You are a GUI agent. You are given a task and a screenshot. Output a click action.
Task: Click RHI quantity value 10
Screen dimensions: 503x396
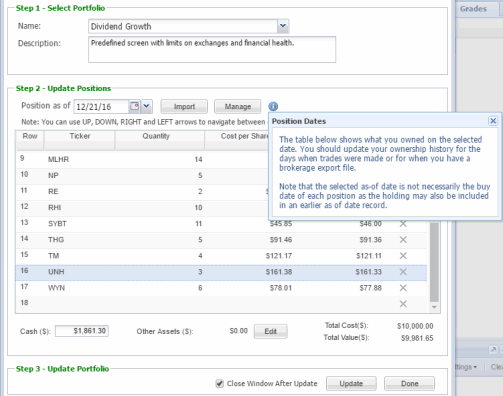[x=198, y=207]
